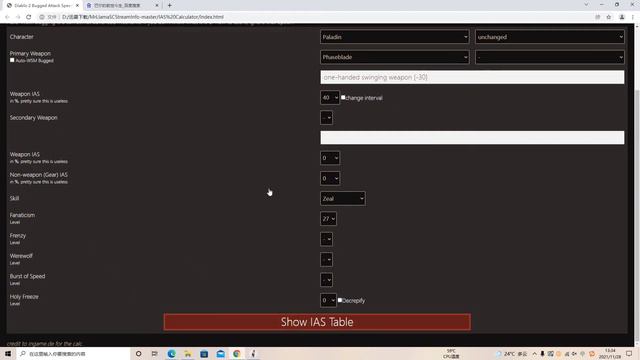Open the Chrome three-dot menu
Viewport: 640px width, 360px height.
pyautogui.click(x=633, y=17)
